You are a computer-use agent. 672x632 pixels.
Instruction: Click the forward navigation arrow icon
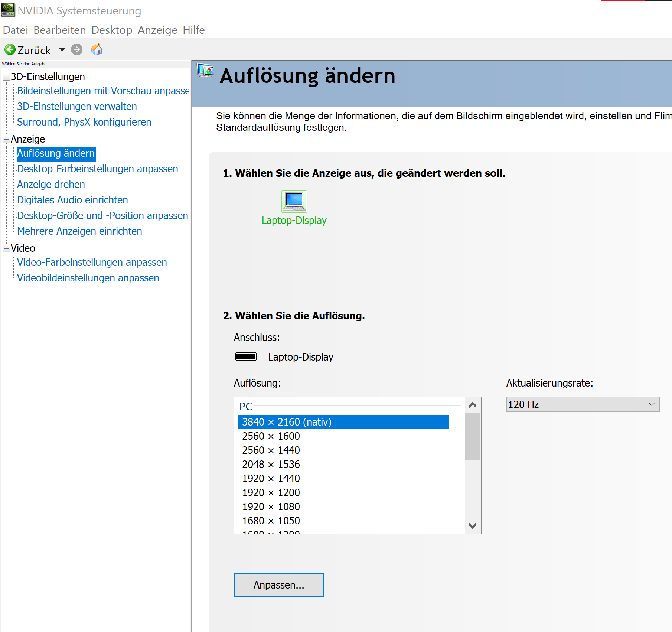(x=77, y=49)
